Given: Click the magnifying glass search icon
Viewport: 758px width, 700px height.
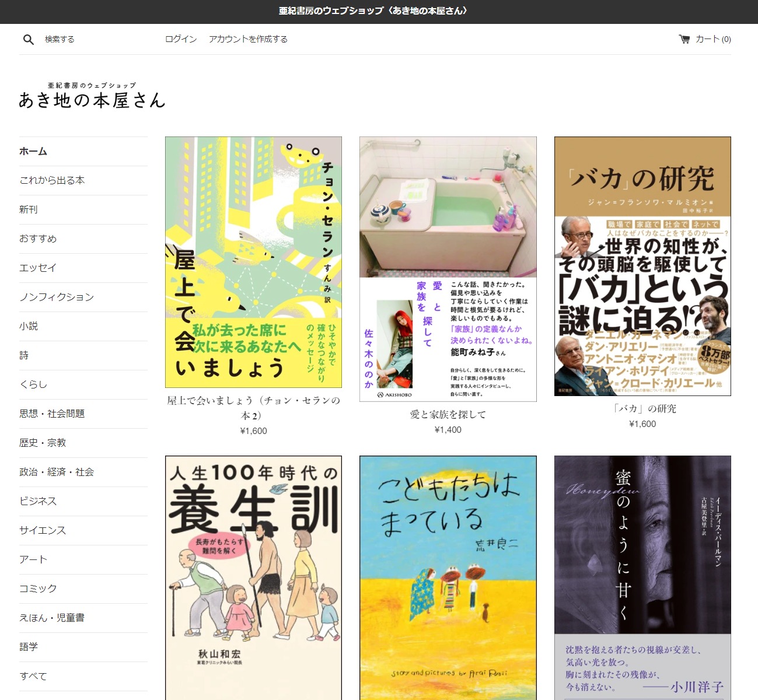Looking at the screenshot, I should click(x=28, y=40).
